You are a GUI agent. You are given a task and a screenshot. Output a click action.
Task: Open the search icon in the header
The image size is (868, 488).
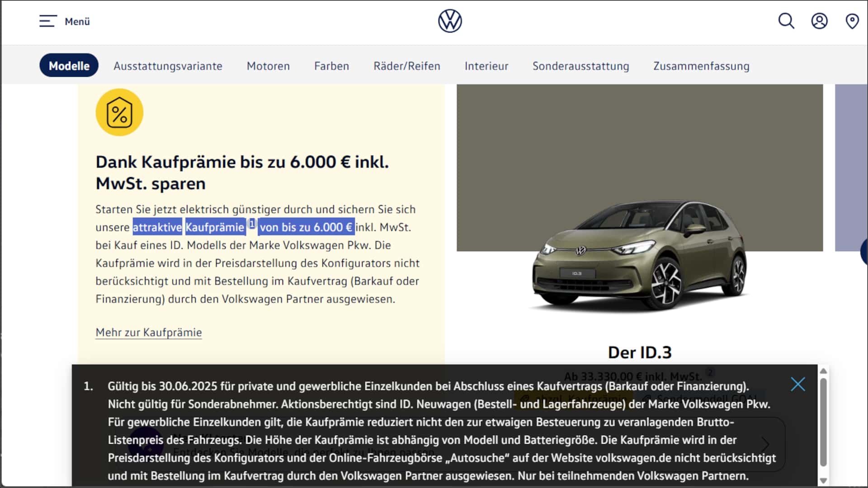pyautogui.click(x=786, y=21)
